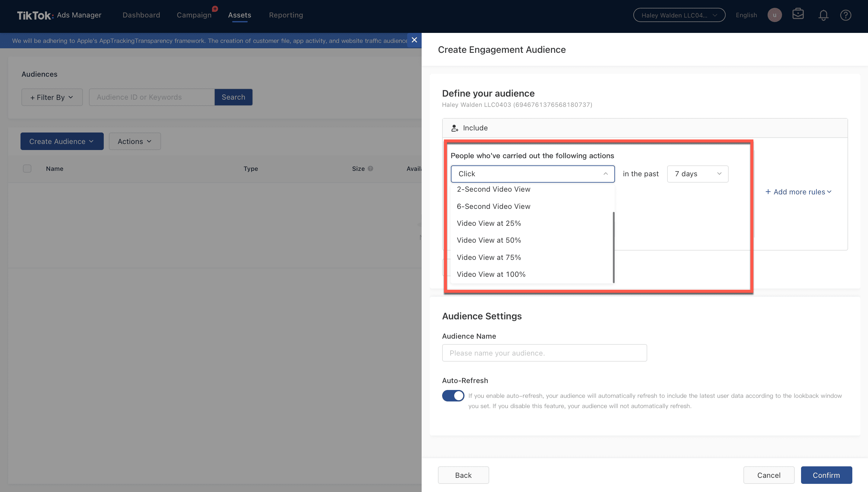Image resolution: width=868 pixels, height=492 pixels.
Task: Click the Include person-plus icon
Action: coord(455,128)
